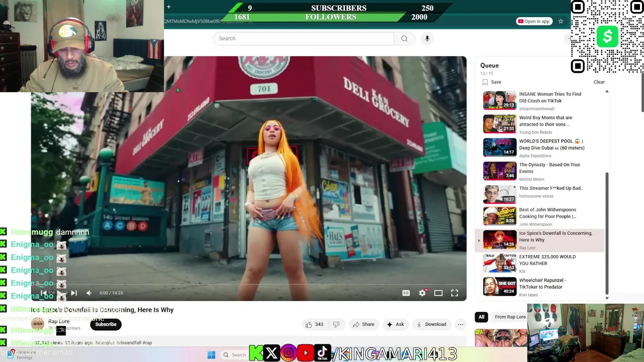This screenshot has width=644, height=362.
Task: Open the Ask AI button
Action: click(x=395, y=324)
